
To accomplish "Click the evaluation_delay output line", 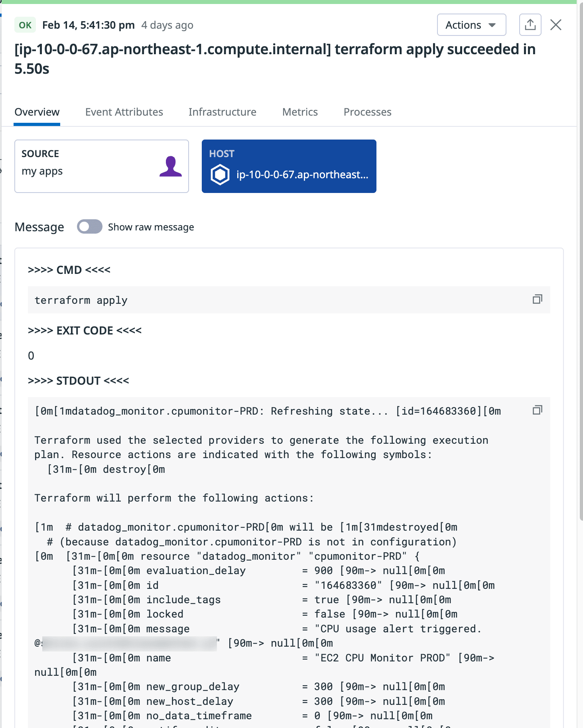I will click(258, 571).
